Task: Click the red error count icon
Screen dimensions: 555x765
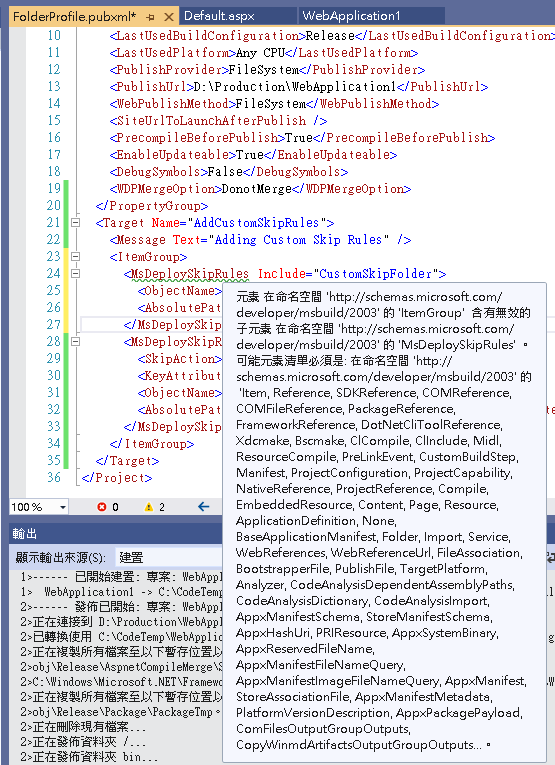Action: (x=101, y=507)
